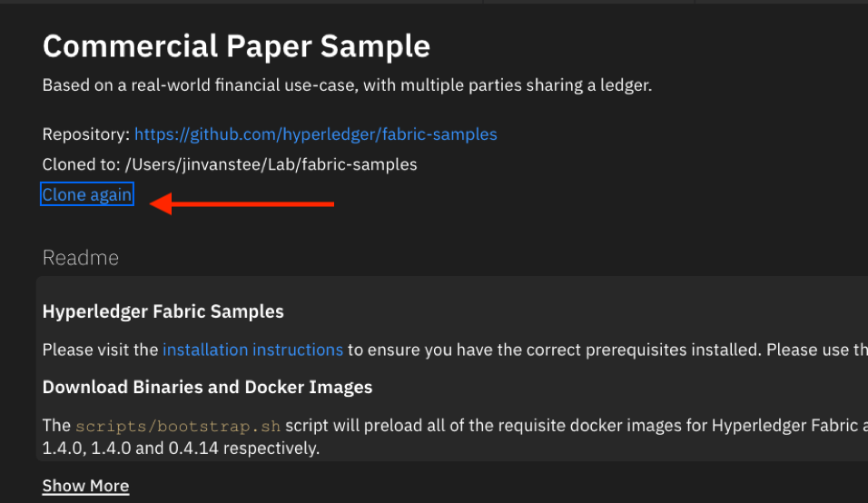Click the 'Cloned to:' label text
The image size is (868, 503).
82,165
